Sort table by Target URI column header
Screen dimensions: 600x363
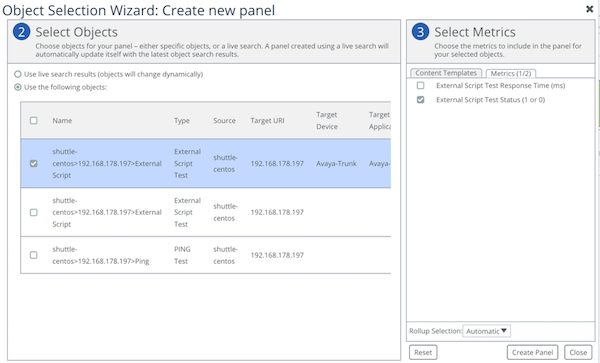(x=267, y=120)
